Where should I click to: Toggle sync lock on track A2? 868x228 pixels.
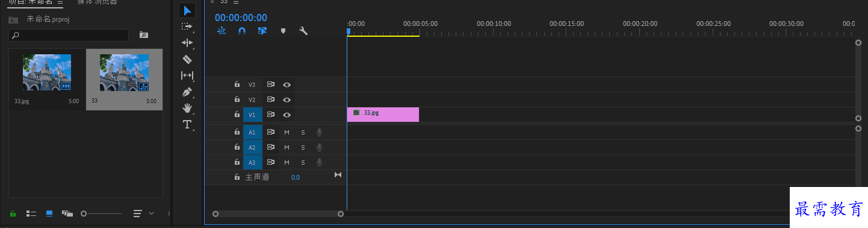(271, 147)
